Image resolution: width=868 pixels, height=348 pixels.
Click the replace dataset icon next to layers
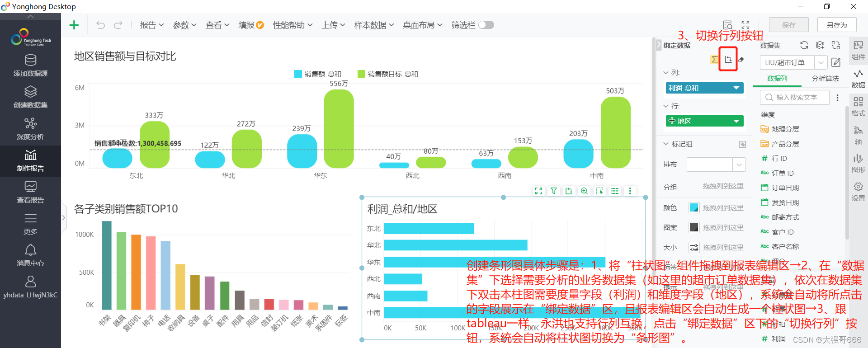pyautogui.click(x=836, y=45)
